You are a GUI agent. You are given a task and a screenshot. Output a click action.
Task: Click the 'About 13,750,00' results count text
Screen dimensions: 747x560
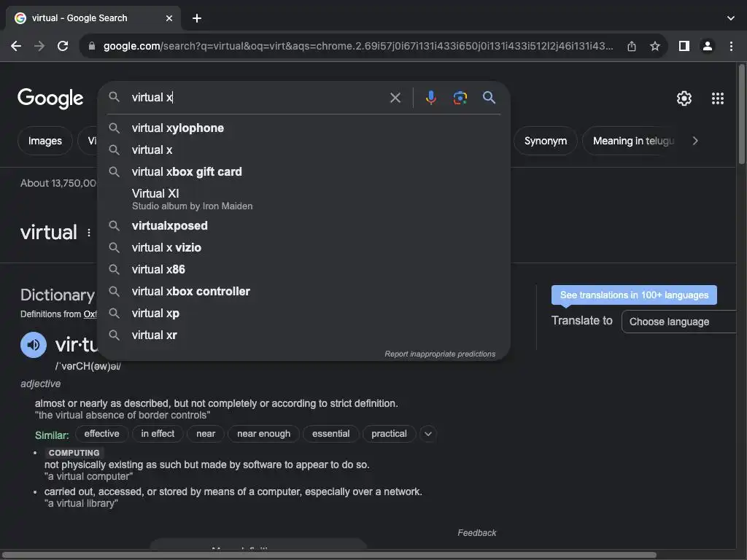click(x=58, y=183)
